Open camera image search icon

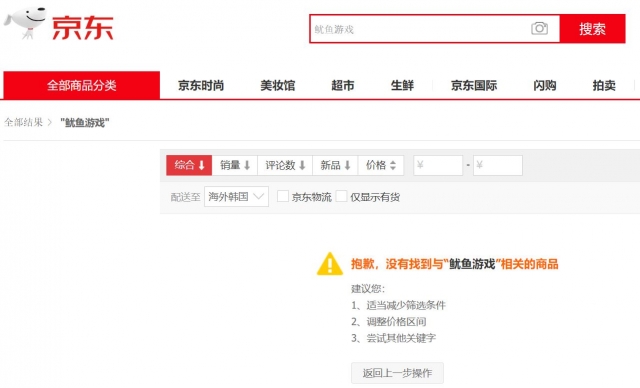pyautogui.click(x=539, y=29)
